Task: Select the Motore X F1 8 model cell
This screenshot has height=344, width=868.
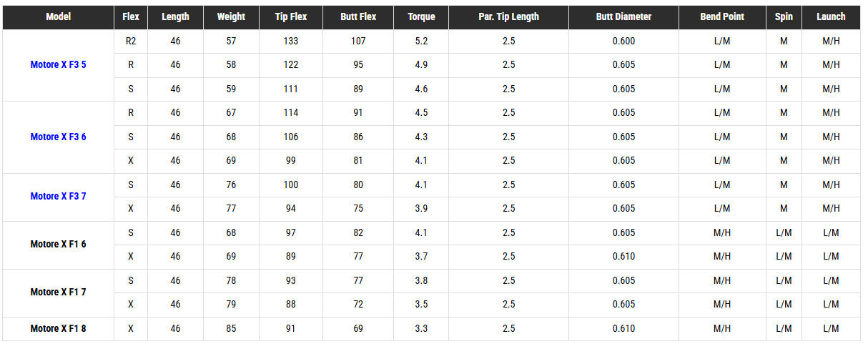Action: coord(58,328)
